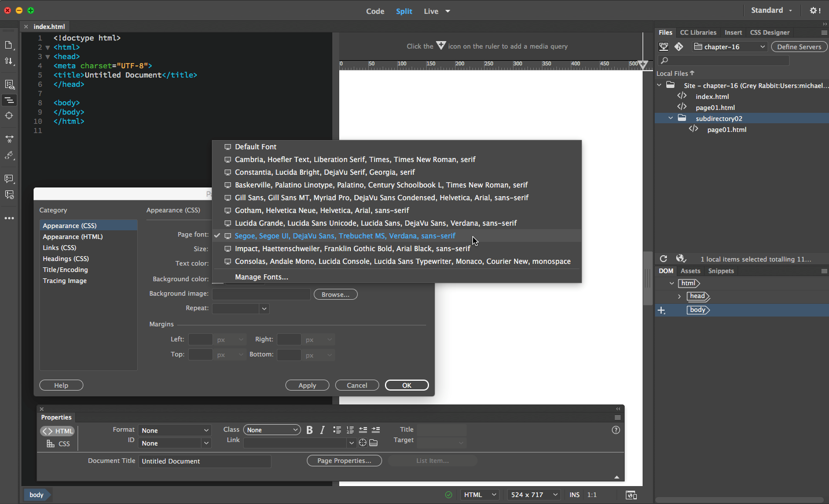The image size is (829, 504).
Task: Expand the head node in DOM panel
Action: point(679,296)
